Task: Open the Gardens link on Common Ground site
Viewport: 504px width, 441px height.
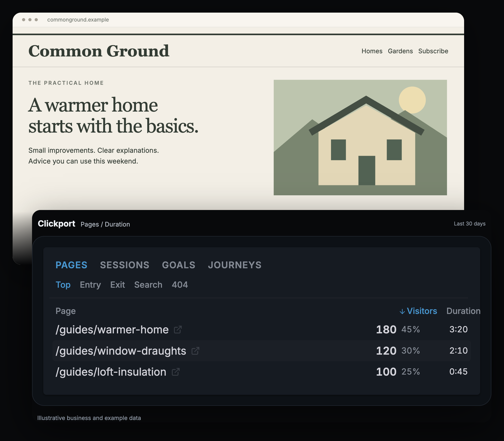Action: tap(400, 51)
